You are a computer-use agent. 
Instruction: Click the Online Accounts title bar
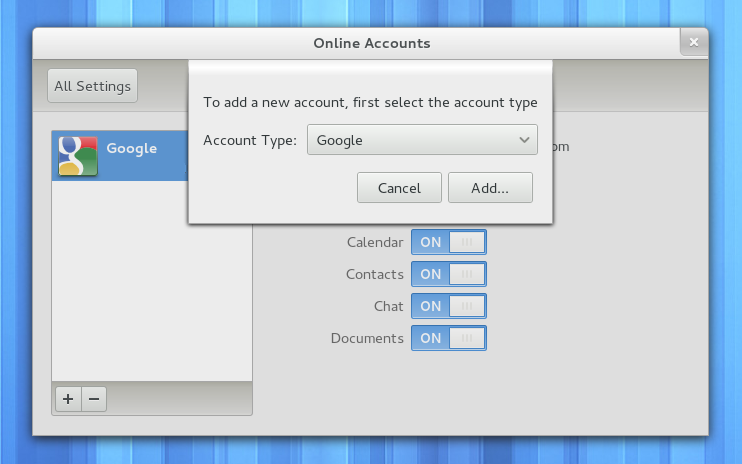[371, 43]
